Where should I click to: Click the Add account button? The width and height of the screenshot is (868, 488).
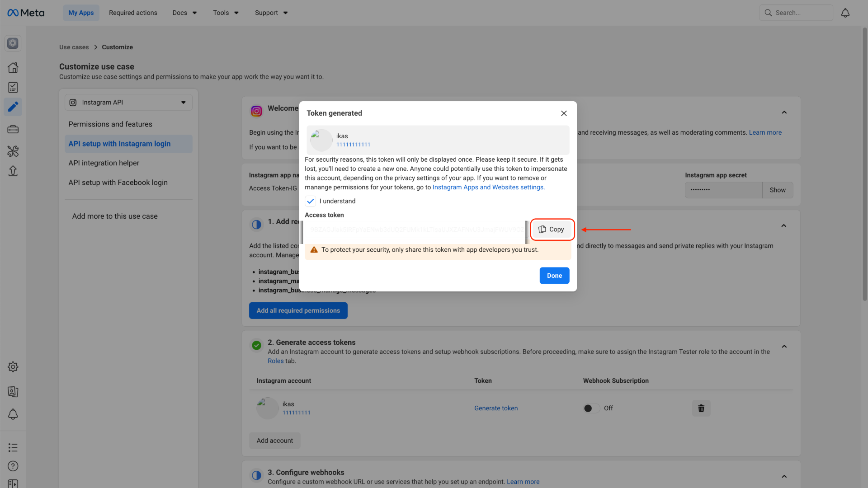pyautogui.click(x=275, y=441)
